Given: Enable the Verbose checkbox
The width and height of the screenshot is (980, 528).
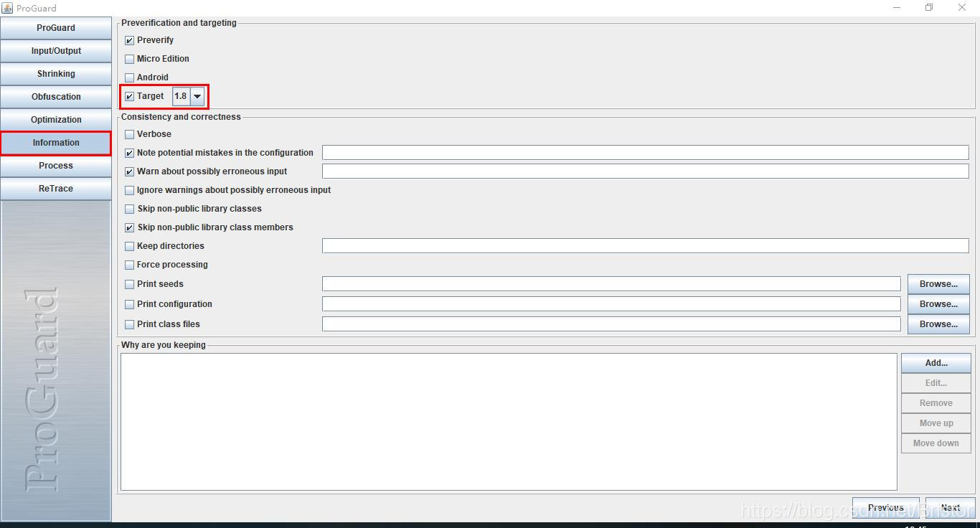Looking at the screenshot, I should coord(129,135).
